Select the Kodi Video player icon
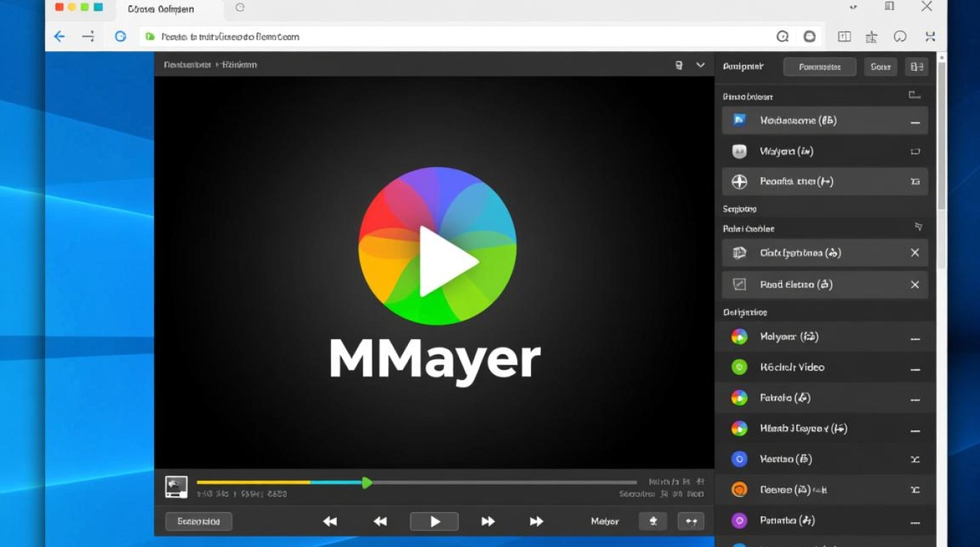 coord(739,367)
